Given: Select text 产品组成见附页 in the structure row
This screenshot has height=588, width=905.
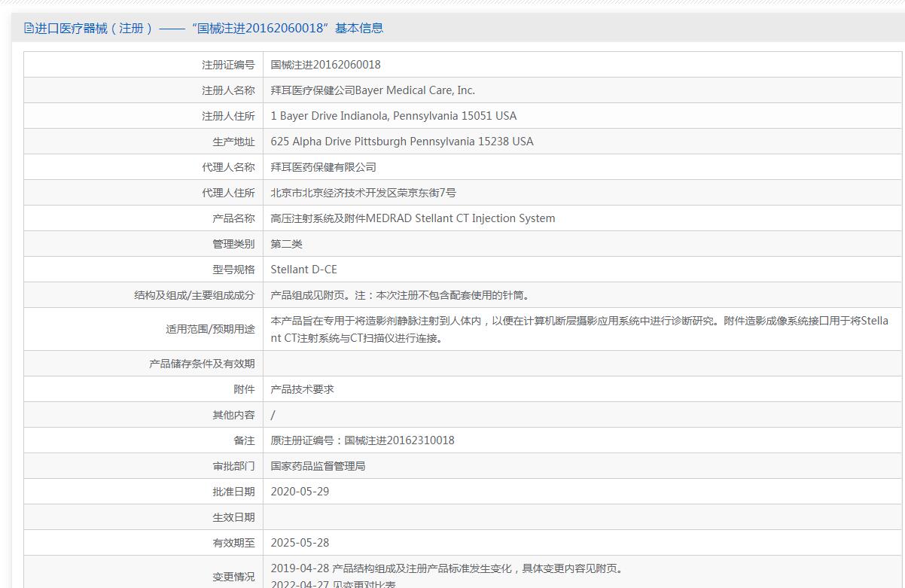Looking at the screenshot, I should [x=308, y=295].
